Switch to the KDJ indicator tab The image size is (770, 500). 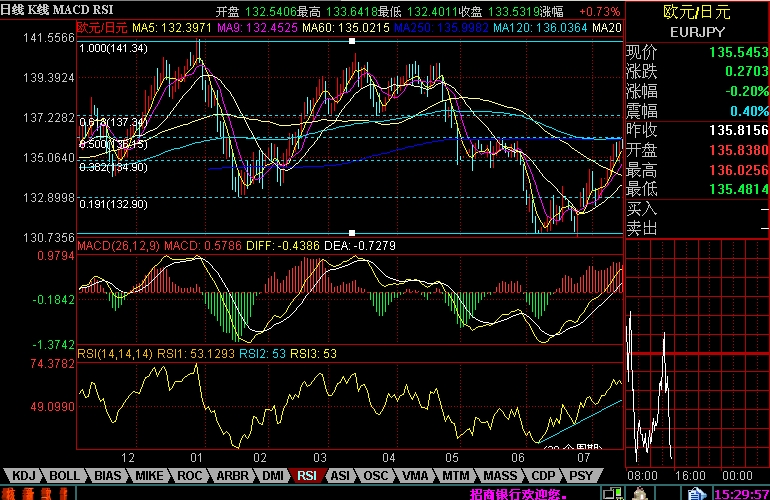(x=24, y=475)
